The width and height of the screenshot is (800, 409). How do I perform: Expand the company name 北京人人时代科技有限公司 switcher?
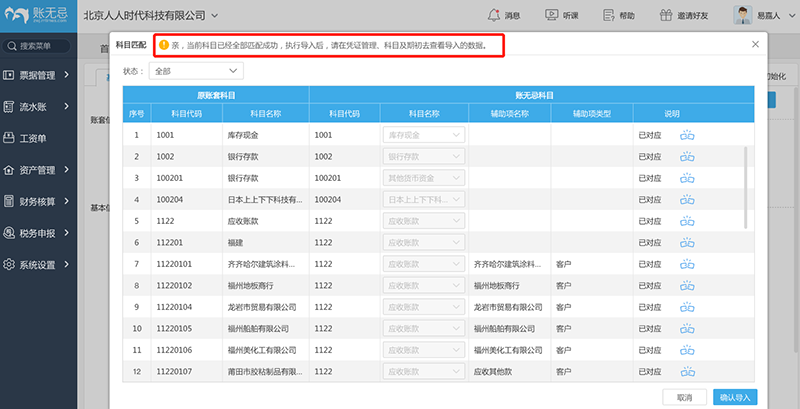(215, 16)
